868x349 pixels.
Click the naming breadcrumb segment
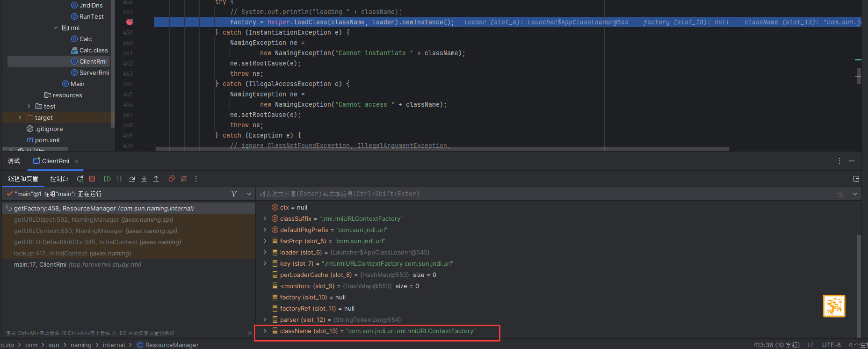point(81,345)
